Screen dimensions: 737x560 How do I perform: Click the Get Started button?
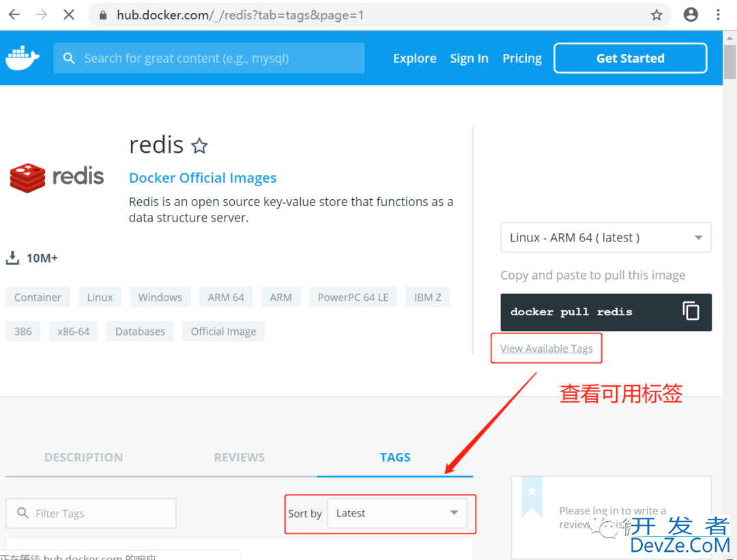tap(631, 58)
